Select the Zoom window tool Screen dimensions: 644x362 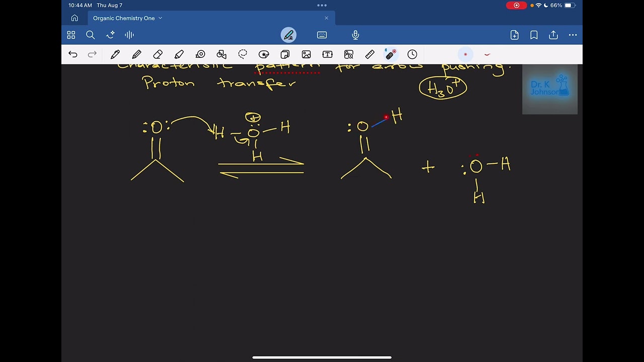point(349,54)
